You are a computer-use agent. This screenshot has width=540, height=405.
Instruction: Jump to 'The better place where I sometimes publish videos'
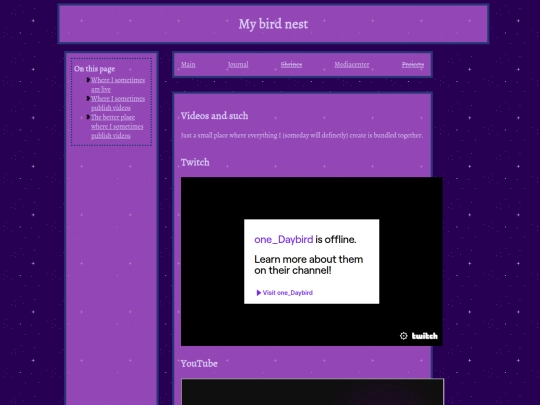[117, 126]
